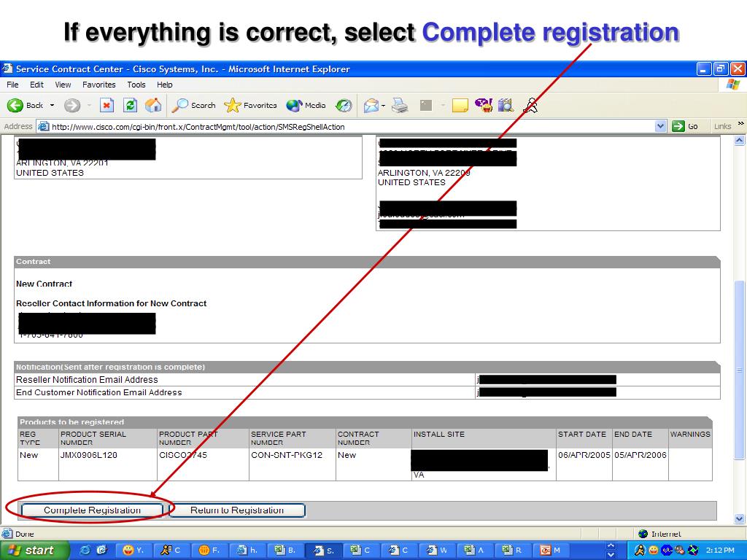Open the Favorites menu
Screen dimensions: 747x560
tap(99, 85)
